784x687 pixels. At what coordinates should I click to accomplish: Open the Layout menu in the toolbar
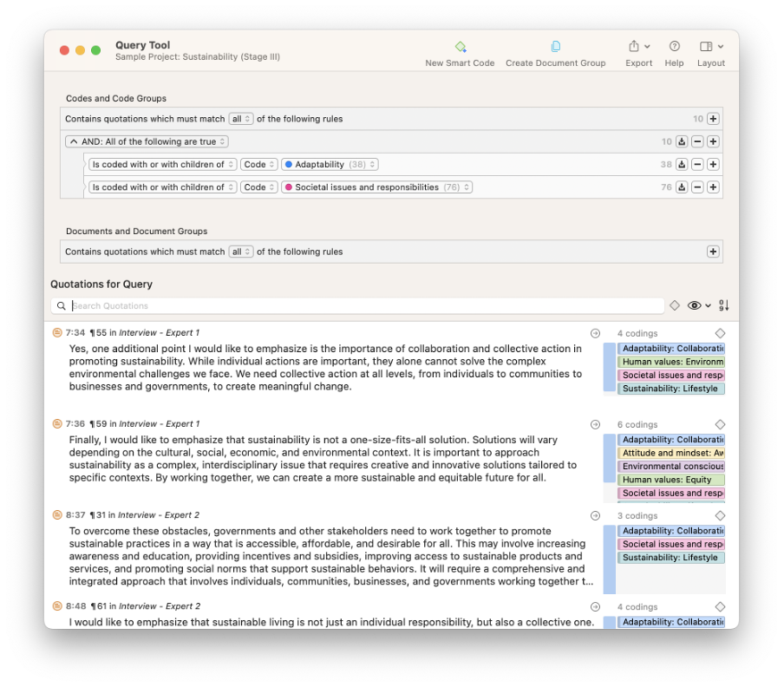click(x=711, y=47)
